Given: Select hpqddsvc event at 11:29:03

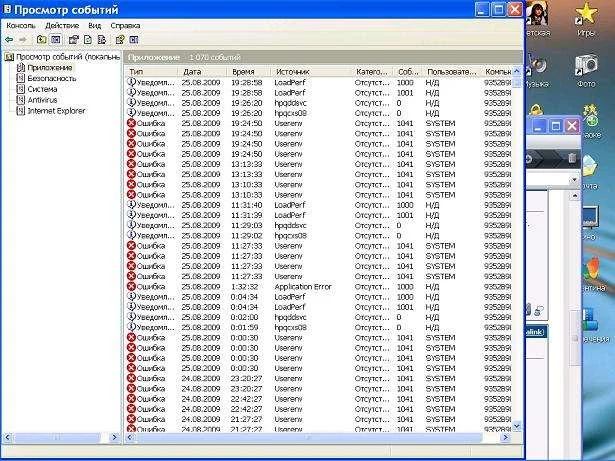Looking at the screenshot, I should [x=319, y=226].
